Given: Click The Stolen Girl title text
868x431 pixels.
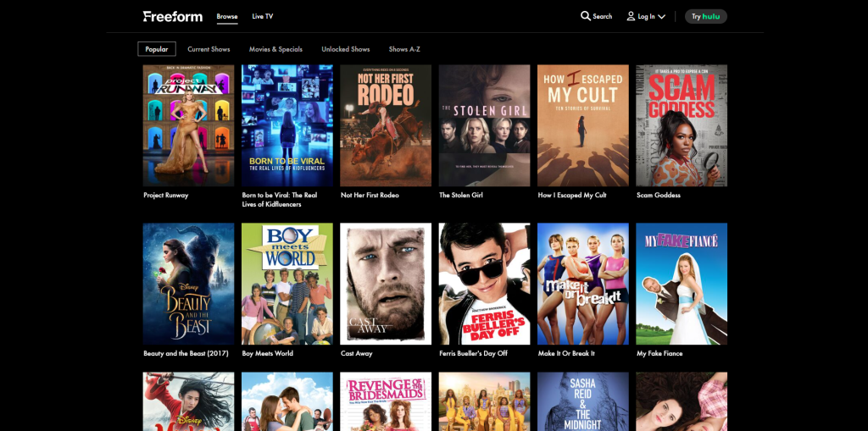Looking at the screenshot, I should (x=461, y=196).
